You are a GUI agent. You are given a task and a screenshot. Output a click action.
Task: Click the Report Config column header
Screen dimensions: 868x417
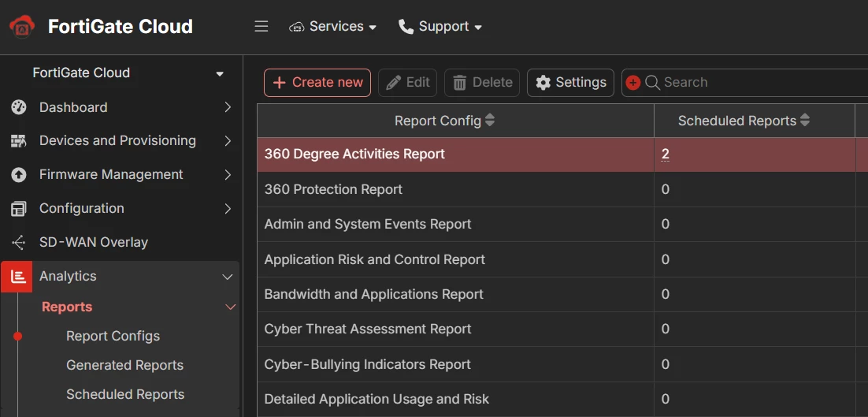455,121
